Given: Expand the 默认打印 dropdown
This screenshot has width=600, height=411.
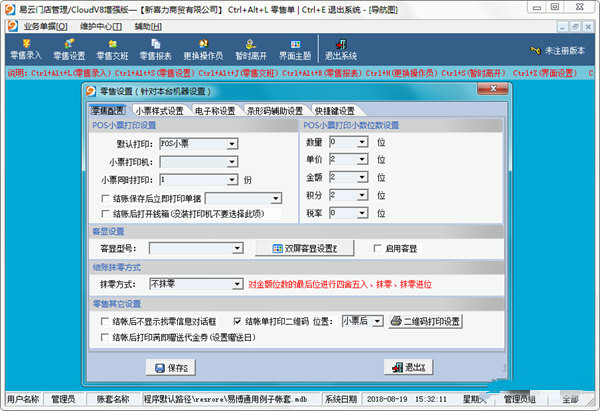Looking at the screenshot, I should [232, 144].
